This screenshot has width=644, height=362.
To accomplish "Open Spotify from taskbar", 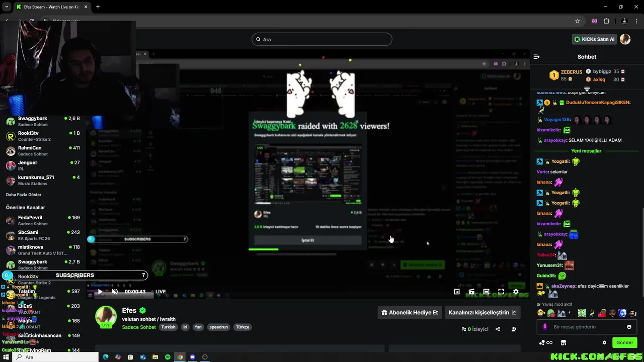I will tap(168, 357).
